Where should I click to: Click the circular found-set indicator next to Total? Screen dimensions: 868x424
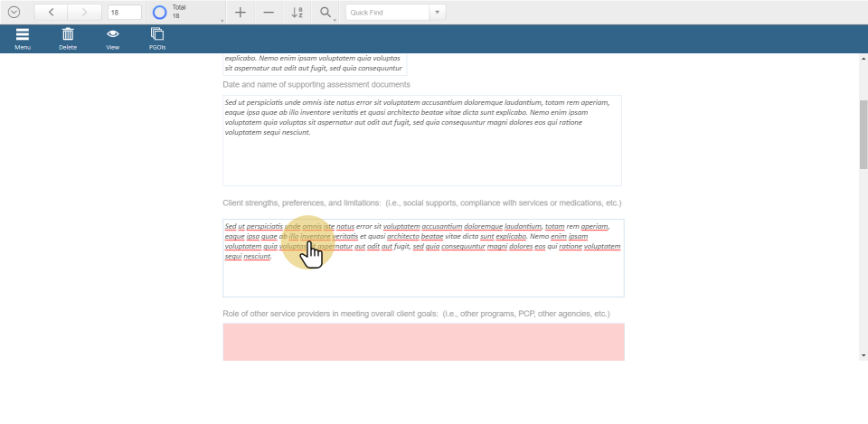click(159, 13)
